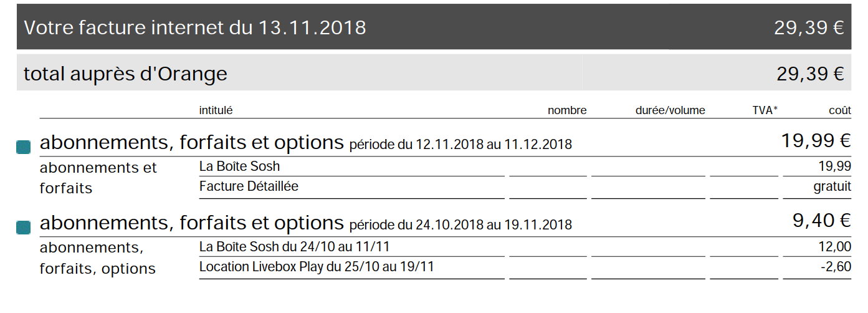Click the "Votre facture internet du 13.11.2018" title

pyautogui.click(x=194, y=28)
